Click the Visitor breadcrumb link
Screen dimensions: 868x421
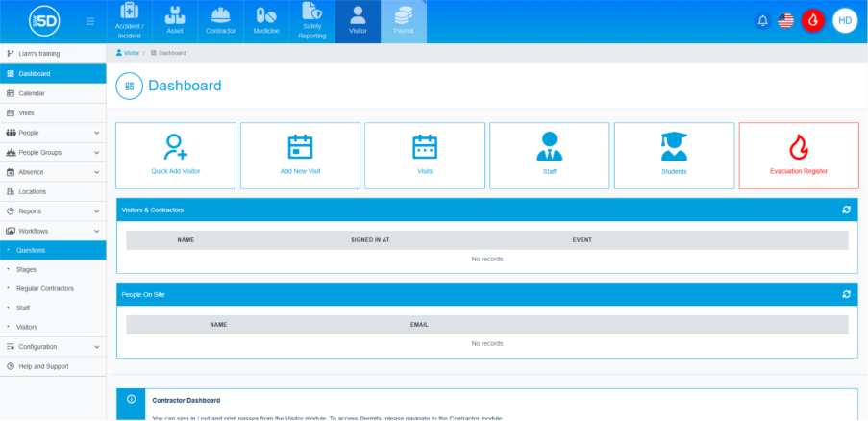point(131,53)
